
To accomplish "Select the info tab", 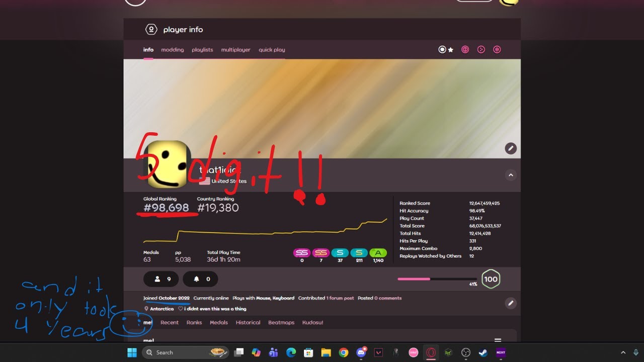I will click(148, 50).
